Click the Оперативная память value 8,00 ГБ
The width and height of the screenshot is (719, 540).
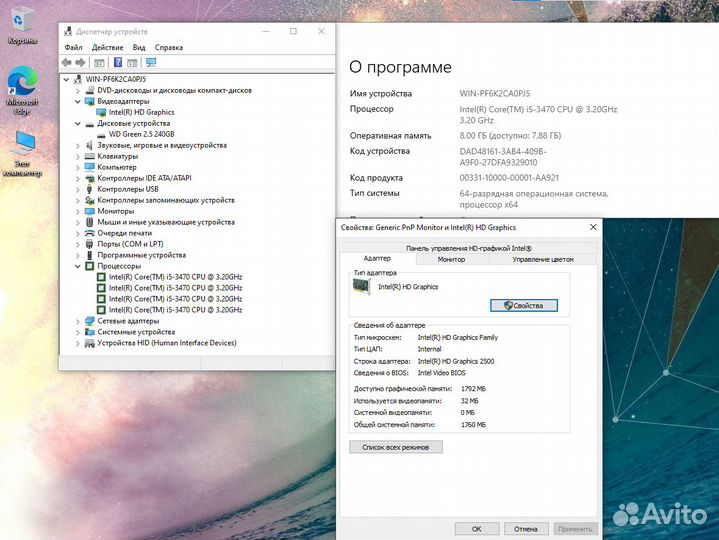pos(510,136)
